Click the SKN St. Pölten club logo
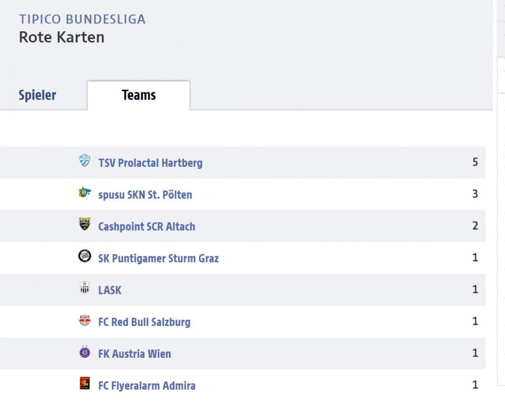 [x=85, y=192]
